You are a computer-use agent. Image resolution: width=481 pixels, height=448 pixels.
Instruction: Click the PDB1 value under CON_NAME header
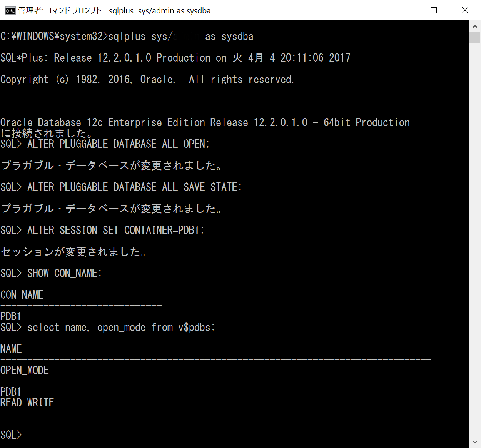(x=11, y=316)
